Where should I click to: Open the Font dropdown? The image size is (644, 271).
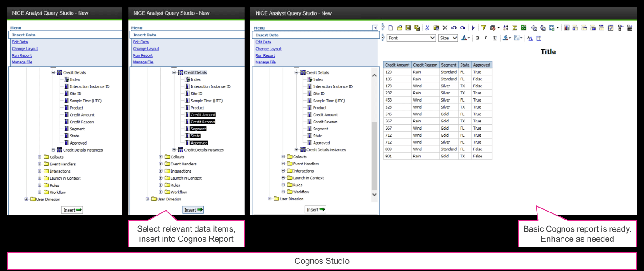pos(412,38)
